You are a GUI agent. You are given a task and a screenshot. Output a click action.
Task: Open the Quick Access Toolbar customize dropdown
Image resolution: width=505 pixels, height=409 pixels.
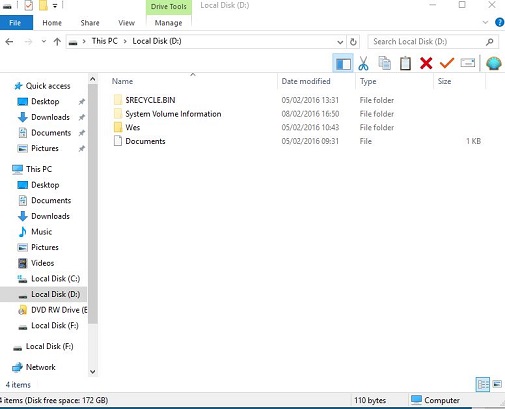(x=55, y=5)
